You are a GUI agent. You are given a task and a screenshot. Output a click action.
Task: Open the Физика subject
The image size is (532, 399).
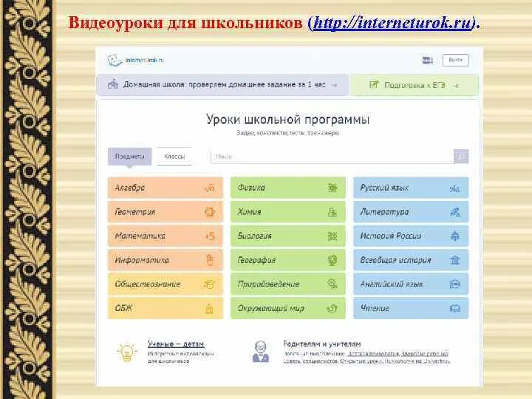coord(288,188)
